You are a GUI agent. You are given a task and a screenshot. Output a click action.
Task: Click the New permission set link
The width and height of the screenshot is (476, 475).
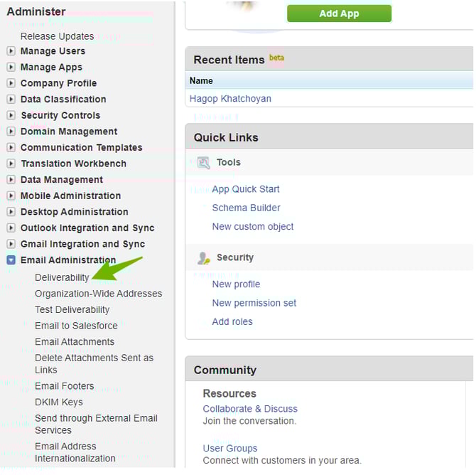pyautogui.click(x=254, y=303)
